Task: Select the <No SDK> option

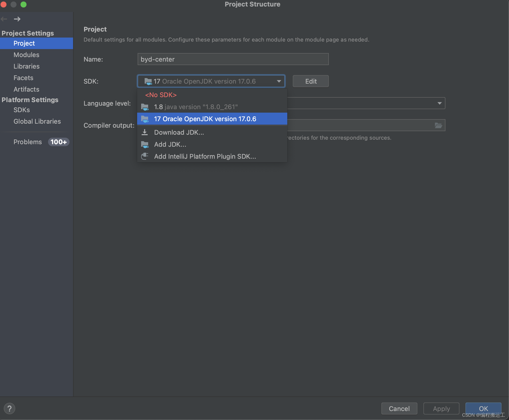Action: pyautogui.click(x=161, y=95)
